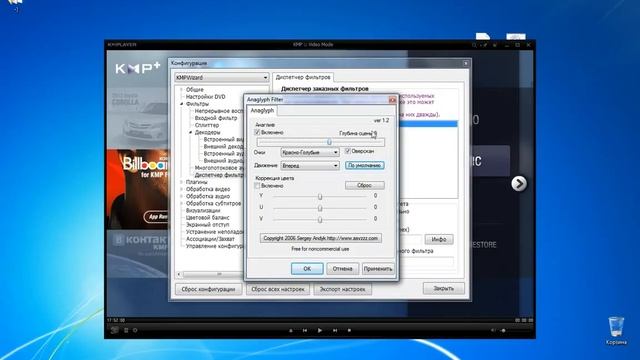The image size is (640, 360).
Task: Select Визуализации in the config tree
Action: pyautogui.click(x=203, y=210)
